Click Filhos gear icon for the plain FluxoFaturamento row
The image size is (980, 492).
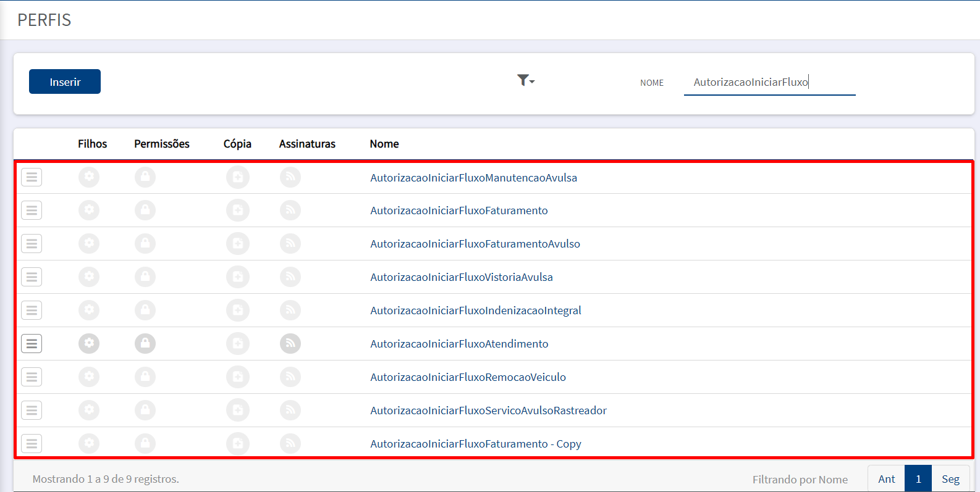[89, 211]
